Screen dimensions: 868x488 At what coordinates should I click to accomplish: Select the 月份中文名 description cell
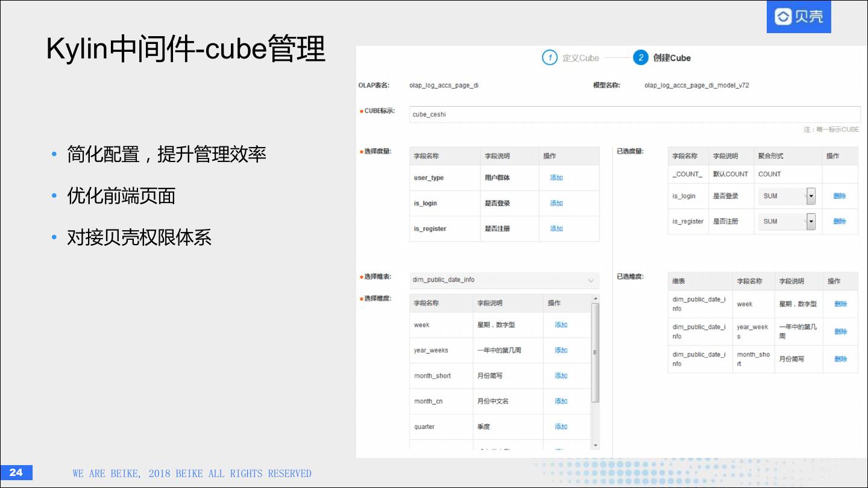[508, 401]
